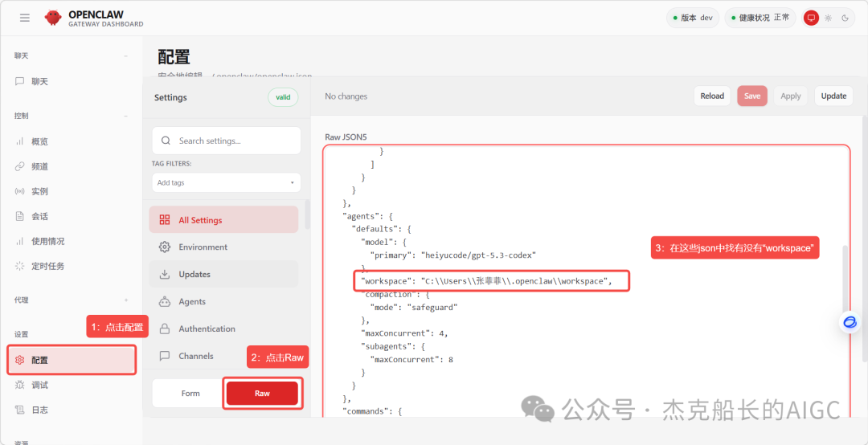Select Agents settings category
This screenshot has height=445, width=868.
point(223,302)
